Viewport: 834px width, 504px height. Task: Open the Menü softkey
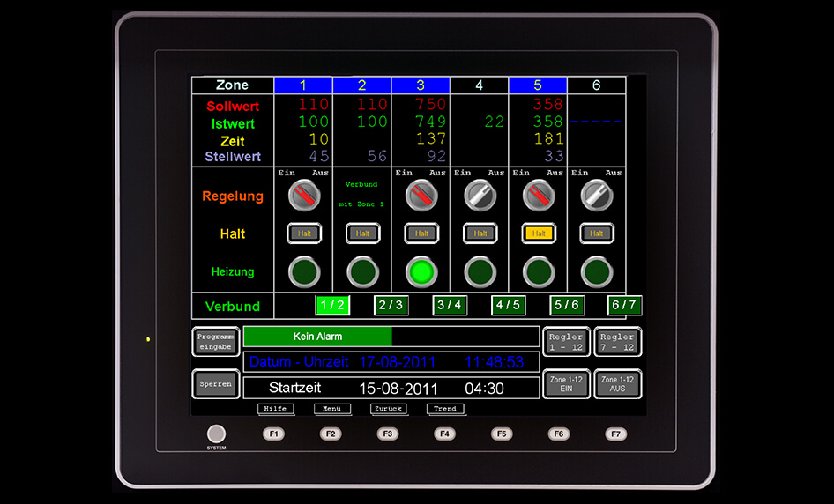tap(331, 409)
